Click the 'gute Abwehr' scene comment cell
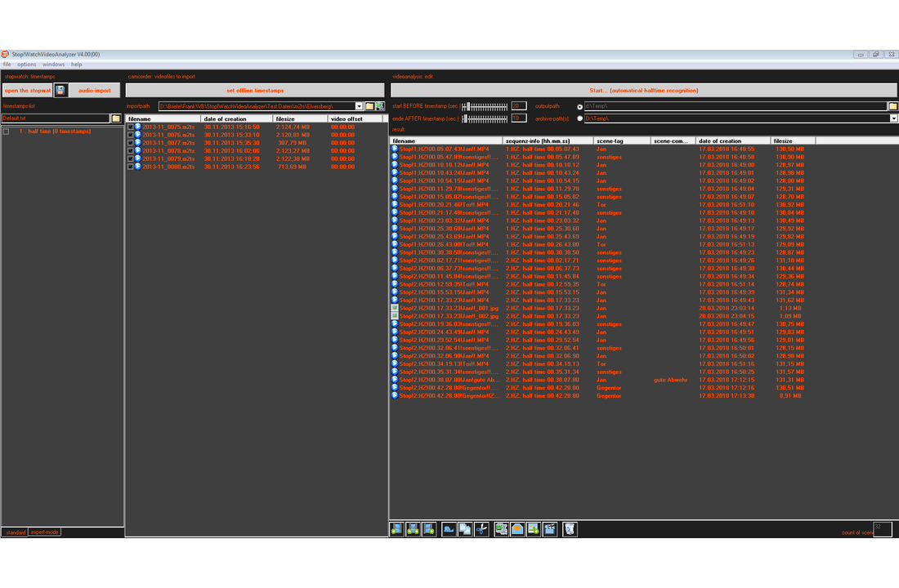The height and width of the screenshot is (588, 899). pos(671,380)
